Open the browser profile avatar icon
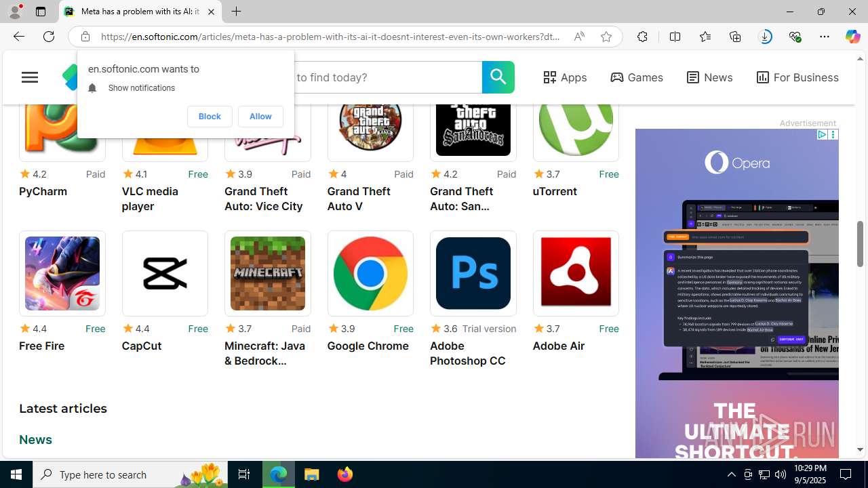 coord(14,12)
